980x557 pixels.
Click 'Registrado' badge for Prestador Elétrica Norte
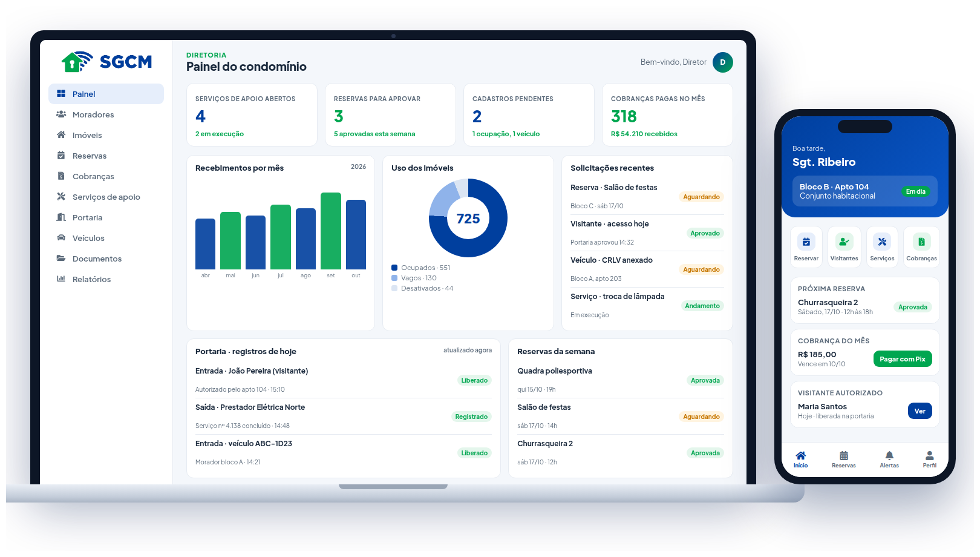pyautogui.click(x=471, y=417)
